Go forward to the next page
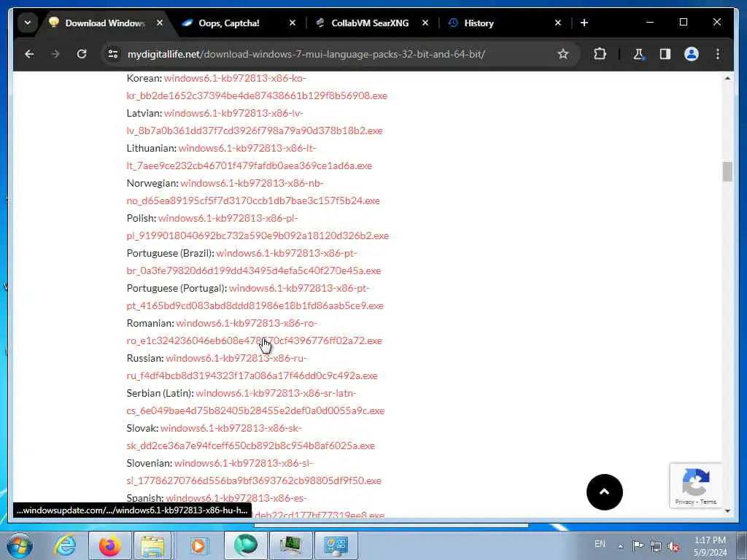 coord(55,54)
